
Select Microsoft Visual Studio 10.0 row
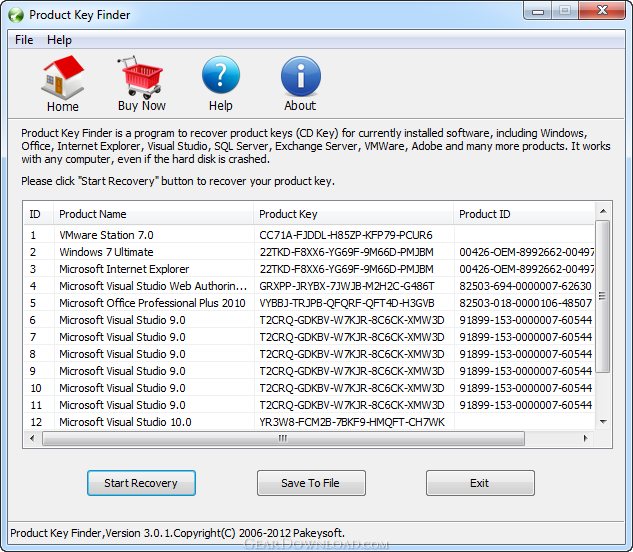pos(309,422)
